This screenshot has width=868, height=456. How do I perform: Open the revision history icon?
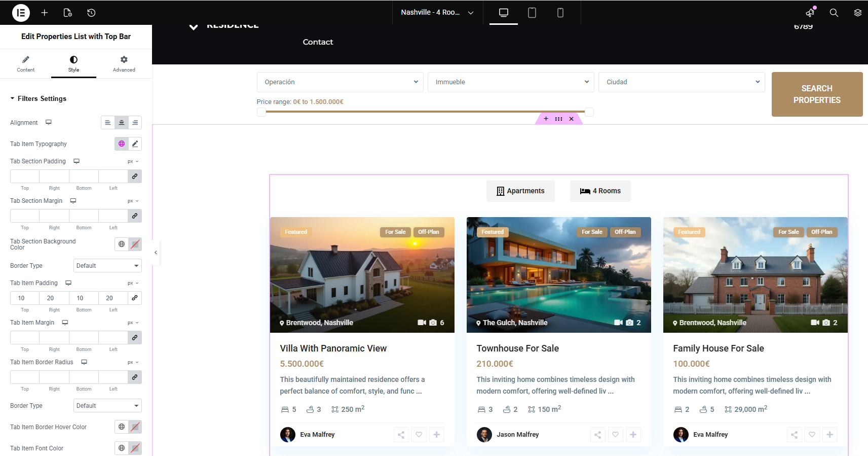point(91,13)
